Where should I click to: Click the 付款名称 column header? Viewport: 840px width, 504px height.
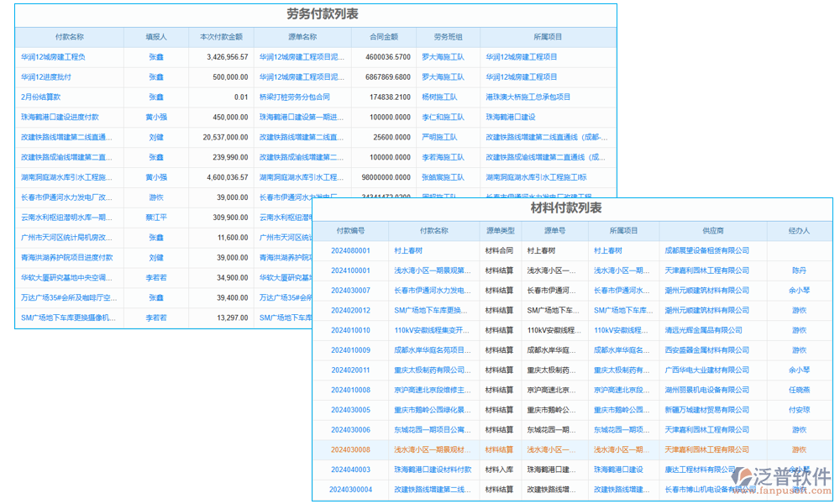(433, 232)
